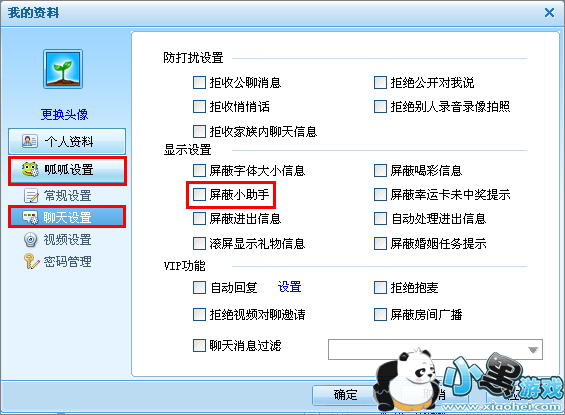Toggle the 拒绝别人录音录像拍照 checkbox

(380, 107)
